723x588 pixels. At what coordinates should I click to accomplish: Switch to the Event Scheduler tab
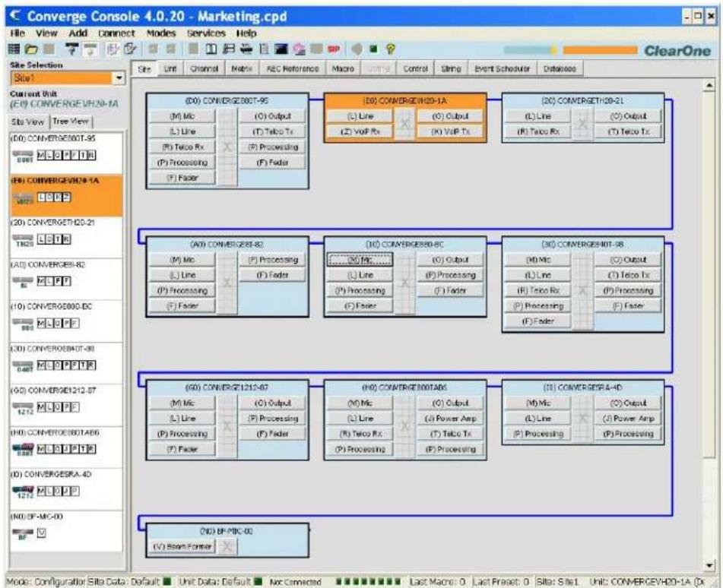pos(502,68)
